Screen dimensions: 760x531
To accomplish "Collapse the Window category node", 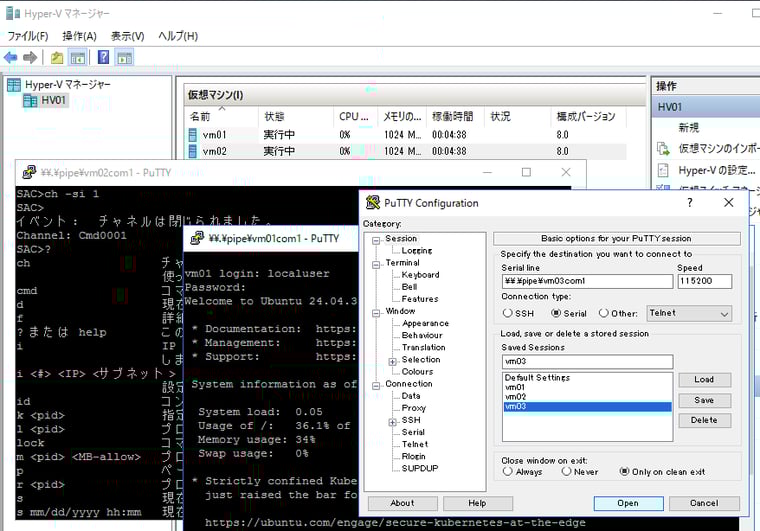I will click(x=376, y=313).
